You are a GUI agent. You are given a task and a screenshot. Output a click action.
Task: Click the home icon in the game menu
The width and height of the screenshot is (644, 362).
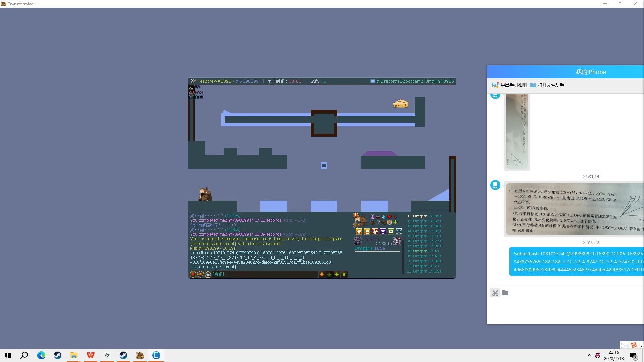359,232
